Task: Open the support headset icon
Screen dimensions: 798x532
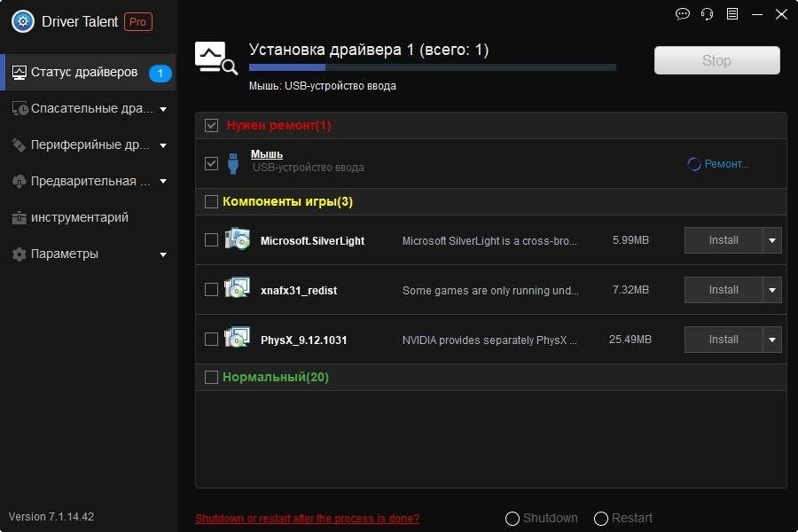Action: pyautogui.click(x=707, y=14)
